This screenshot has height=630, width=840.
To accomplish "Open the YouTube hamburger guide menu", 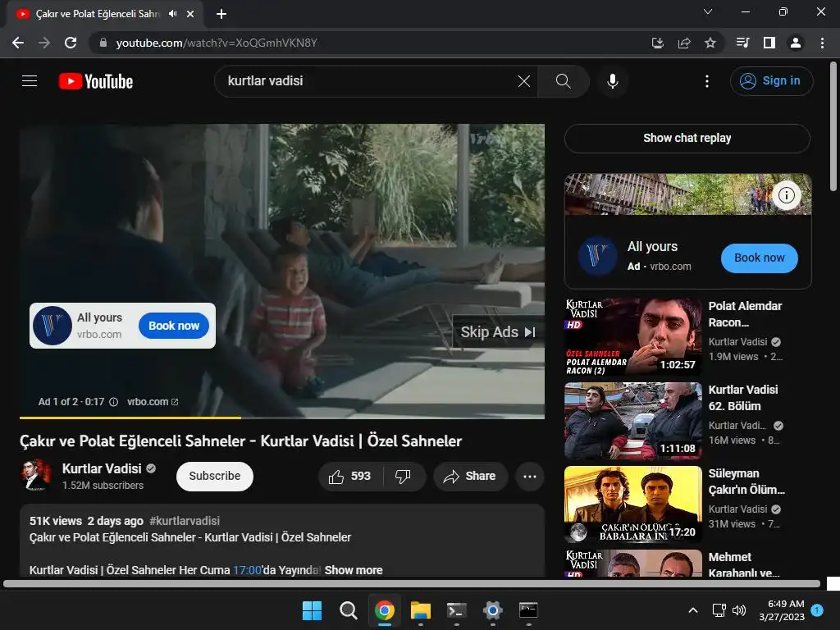I will click(x=30, y=81).
